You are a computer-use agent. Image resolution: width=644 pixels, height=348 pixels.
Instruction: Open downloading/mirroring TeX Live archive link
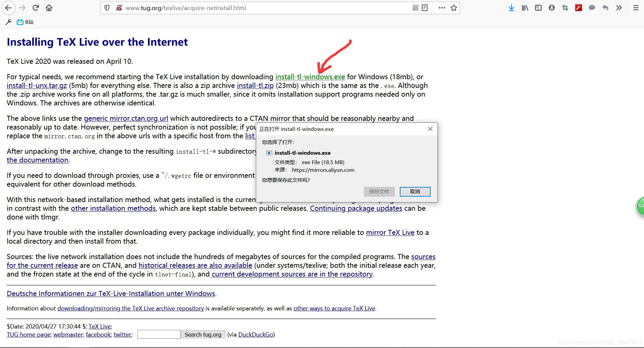(130, 308)
